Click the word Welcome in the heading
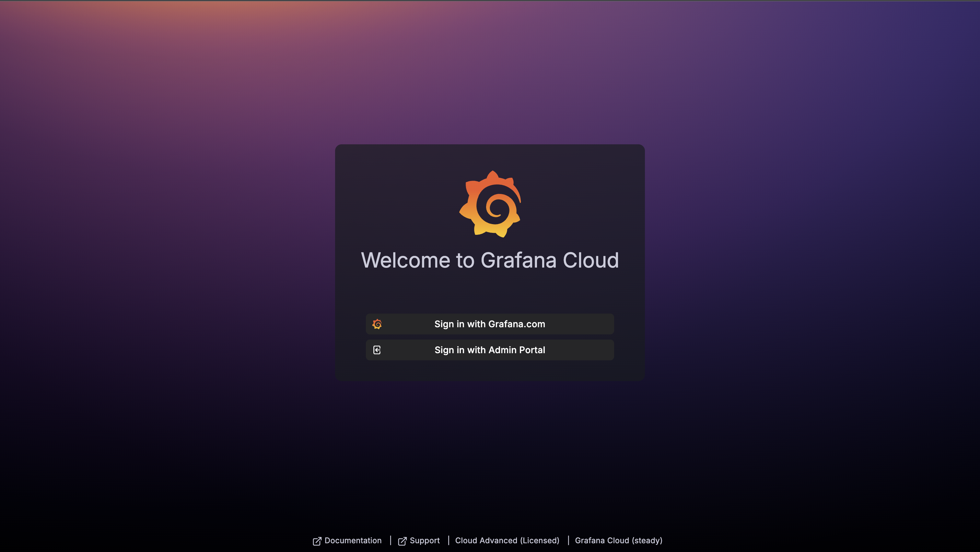The width and height of the screenshot is (980, 552). (x=405, y=260)
